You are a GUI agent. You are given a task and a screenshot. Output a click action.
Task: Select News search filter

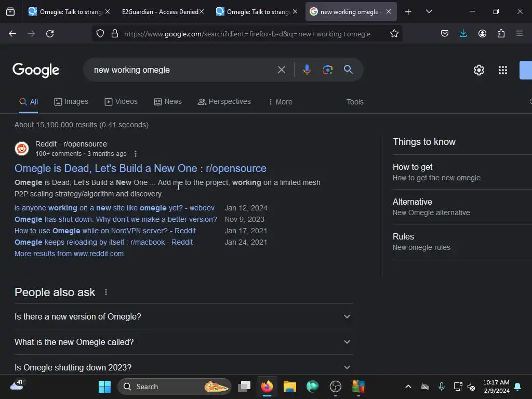(x=168, y=101)
